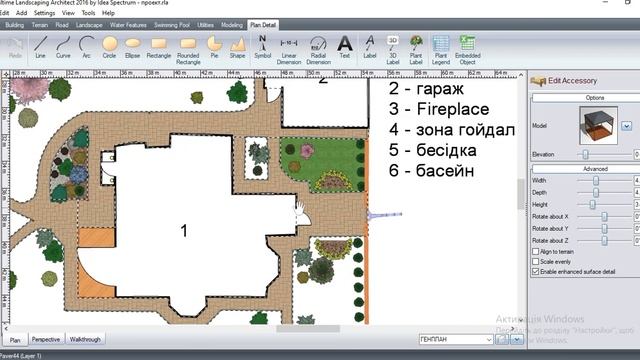The width and height of the screenshot is (640, 360).
Task: Switch to the Water Features tab
Action: tap(128, 25)
